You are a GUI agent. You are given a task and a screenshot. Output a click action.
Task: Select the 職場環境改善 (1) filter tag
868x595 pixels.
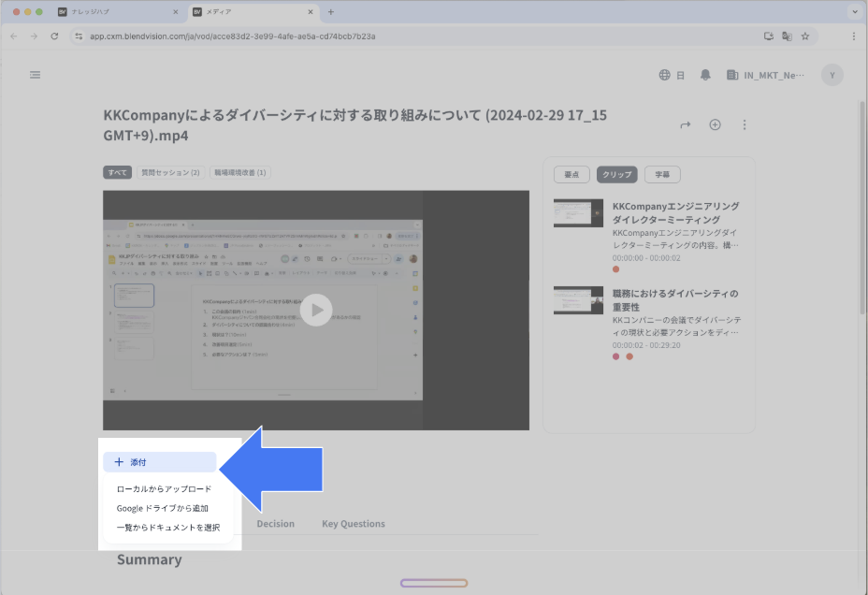pyautogui.click(x=240, y=173)
